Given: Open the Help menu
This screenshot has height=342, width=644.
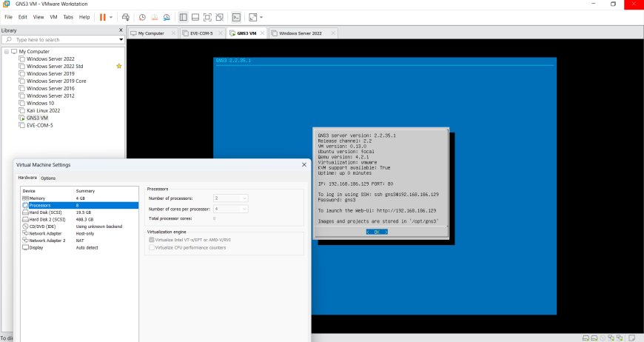Looking at the screenshot, I should pyautogui.click(x=84, y=17).
